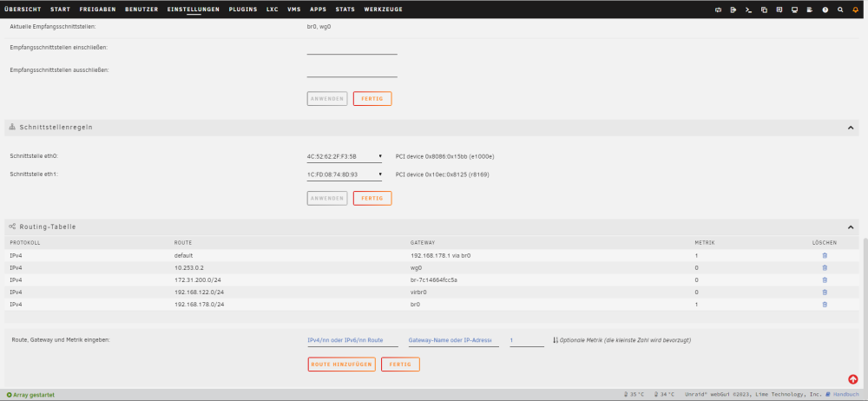Click the page vertical scrollbar

pos(865,314)
